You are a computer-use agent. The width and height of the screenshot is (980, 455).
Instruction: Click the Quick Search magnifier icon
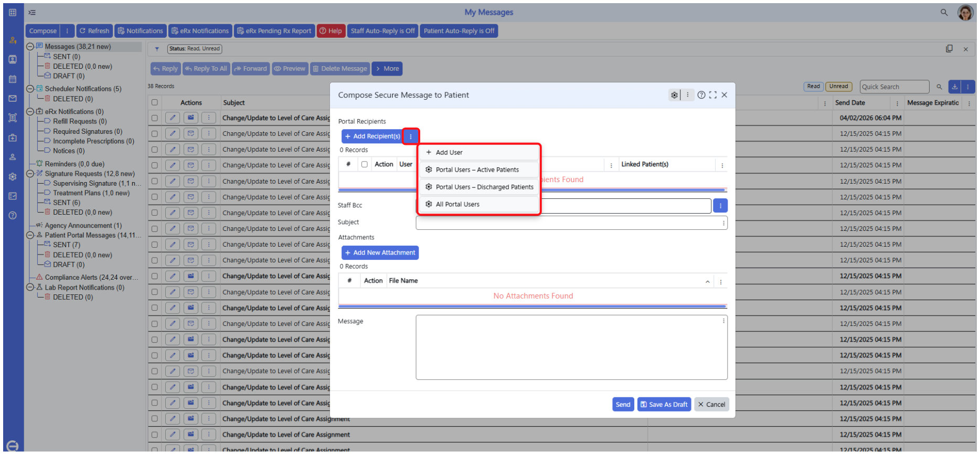click(939, 87)
